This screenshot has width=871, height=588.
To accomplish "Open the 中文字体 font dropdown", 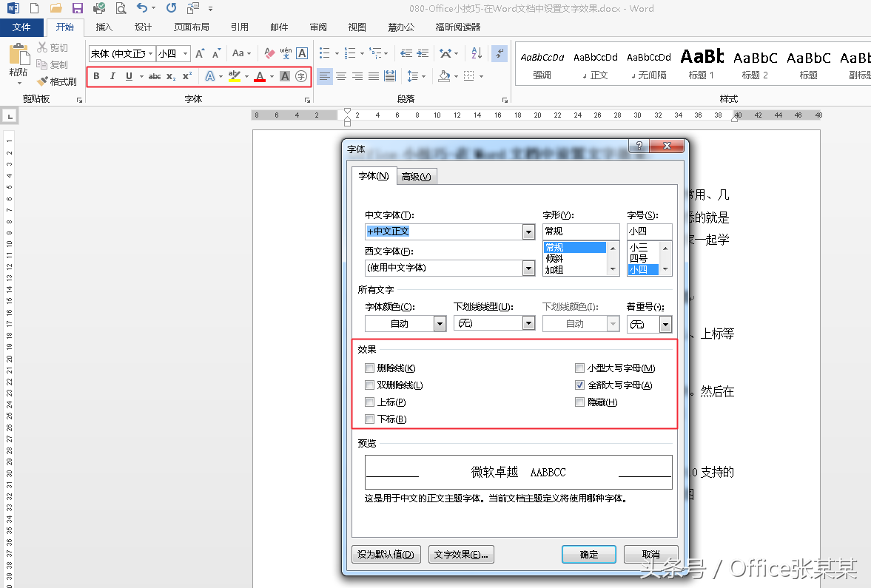I will click(x=528, y=232).
